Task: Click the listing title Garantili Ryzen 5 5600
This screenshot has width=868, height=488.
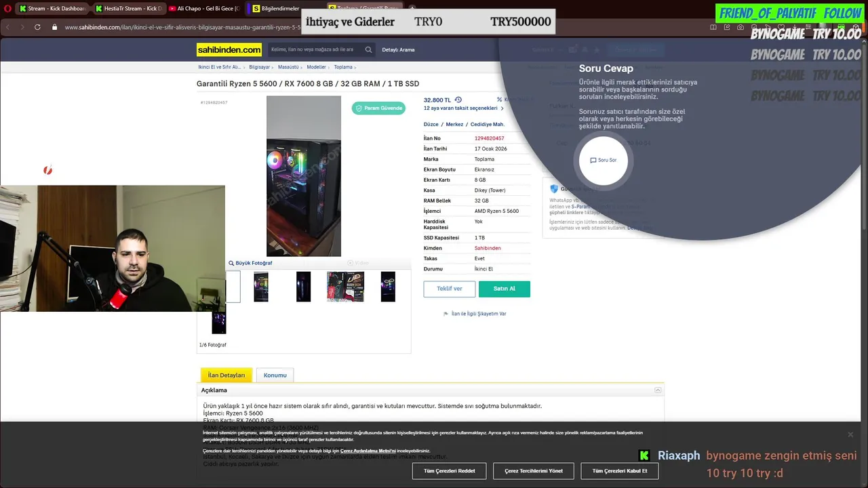Action: click(x=308, y=84)
